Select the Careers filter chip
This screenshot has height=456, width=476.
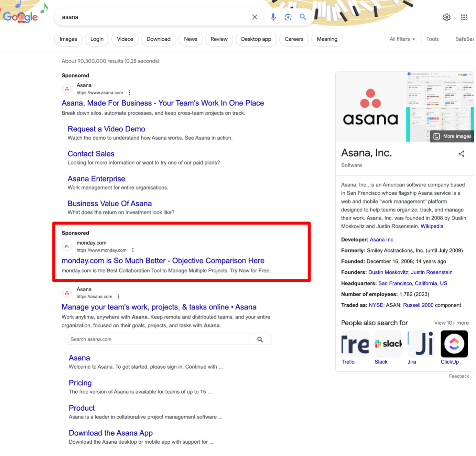pos(294,39)
